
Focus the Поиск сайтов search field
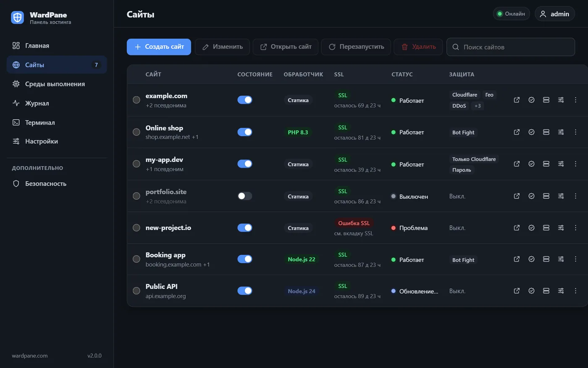tap(511, 47)
